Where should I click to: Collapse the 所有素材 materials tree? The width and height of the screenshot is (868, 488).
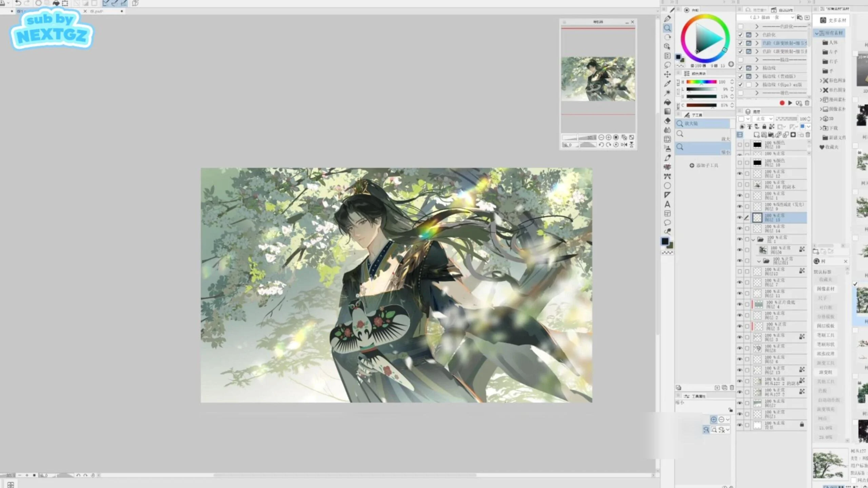(817, 33)
